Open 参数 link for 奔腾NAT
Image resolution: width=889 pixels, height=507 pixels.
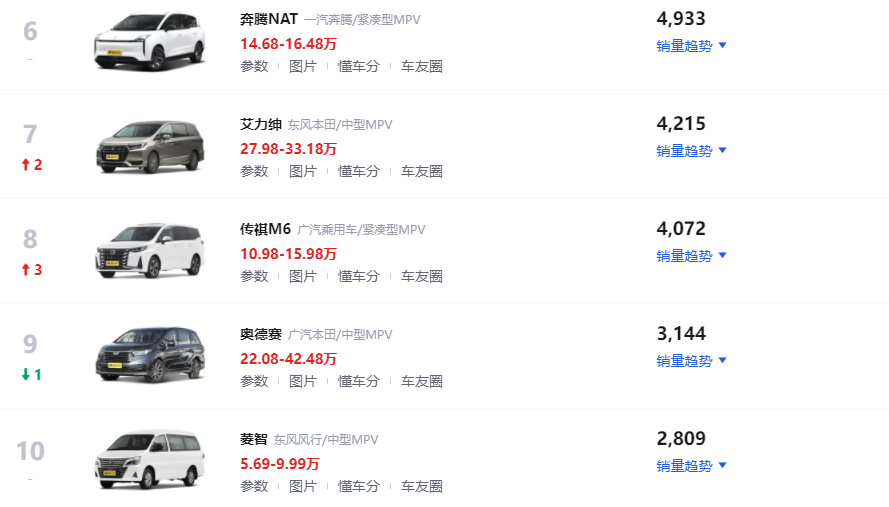(x=254, y=66)
